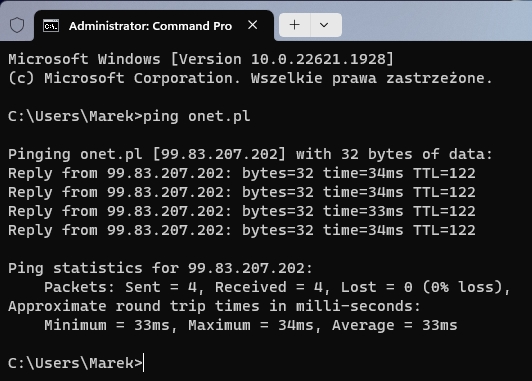Expand the new tab profiles dropdown chevron
Viewport: 532px width, 381px height.
(324, 25)
